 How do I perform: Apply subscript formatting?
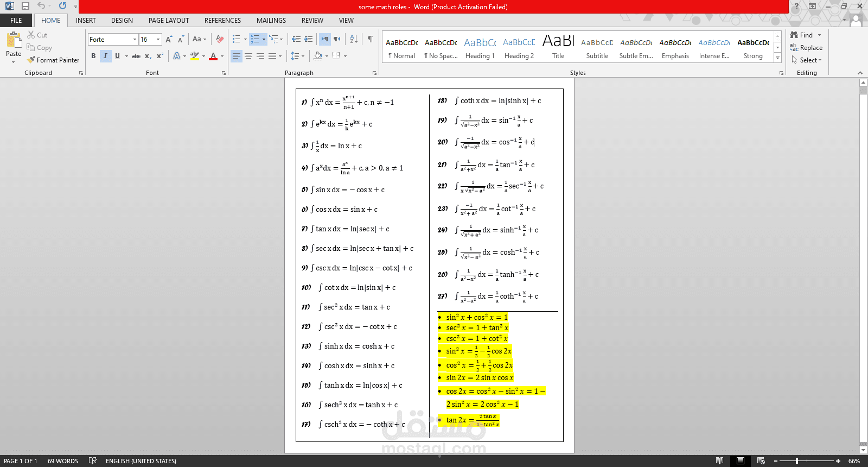148,56
